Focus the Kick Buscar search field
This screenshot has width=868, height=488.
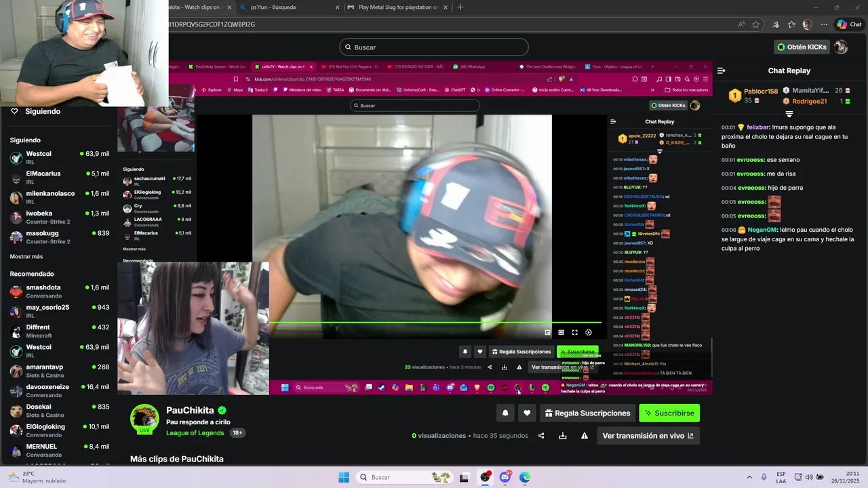434,47
